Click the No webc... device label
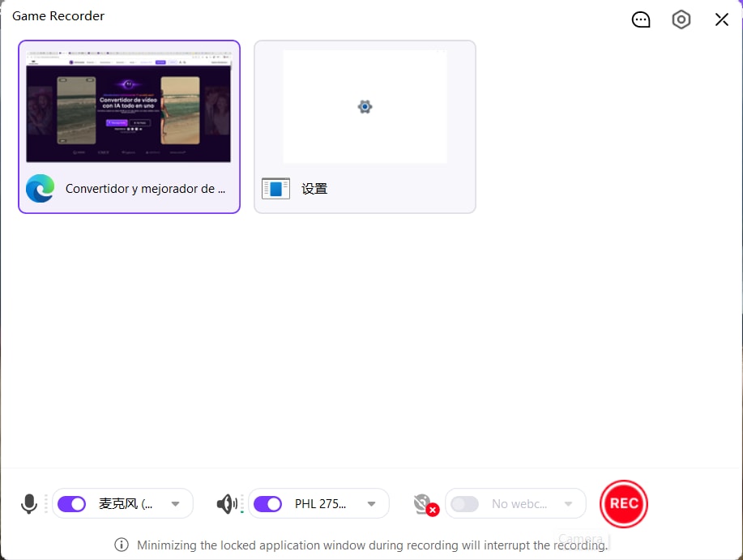Screen dimensions: 743x560 click(519, 503)
